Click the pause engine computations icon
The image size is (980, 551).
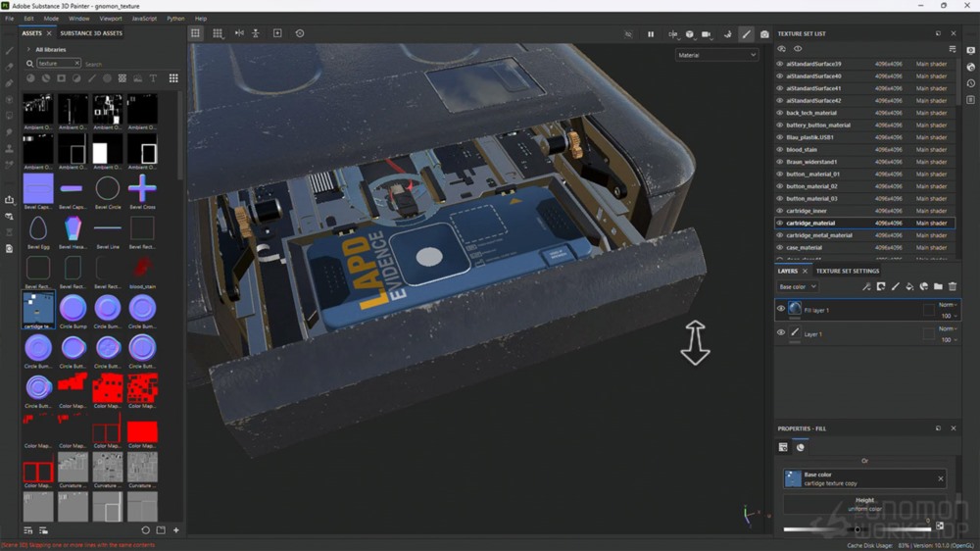tap(651, 33)
